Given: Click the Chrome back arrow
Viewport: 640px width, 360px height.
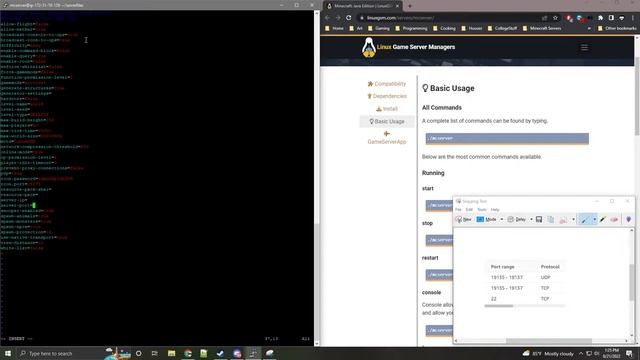Looking at the screenshot, I should tap(327, 18).
